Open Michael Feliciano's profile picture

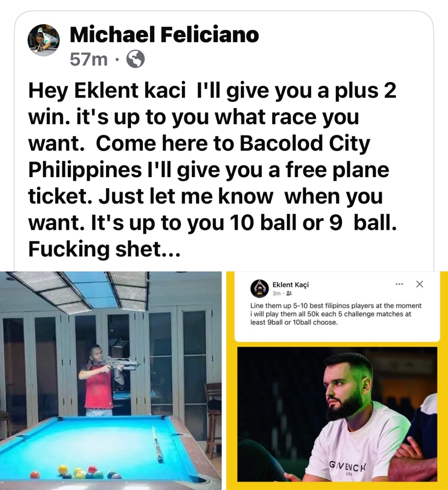(43, 40)
